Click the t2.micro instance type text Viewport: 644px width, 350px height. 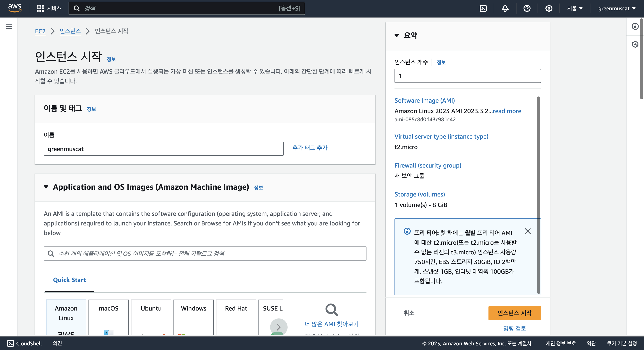pos(406,147)
